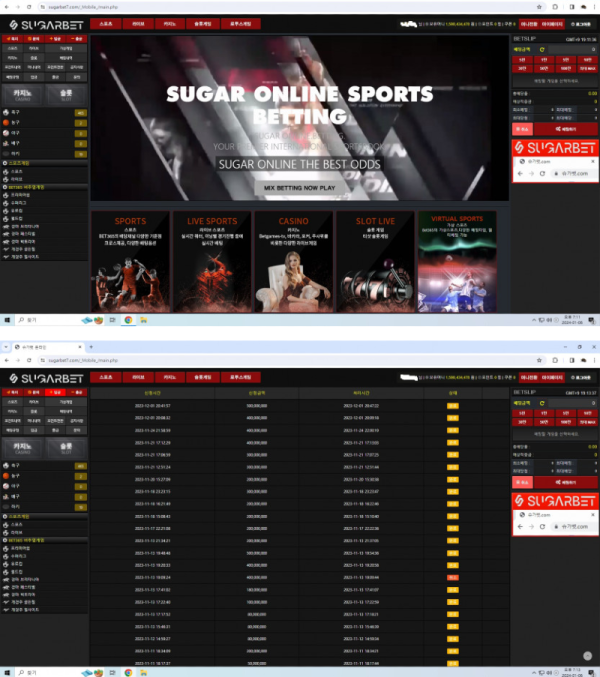Select the baseball row in upper sidebar
Image resolution: width=600 pixels, height=677 pixels.
44,133
